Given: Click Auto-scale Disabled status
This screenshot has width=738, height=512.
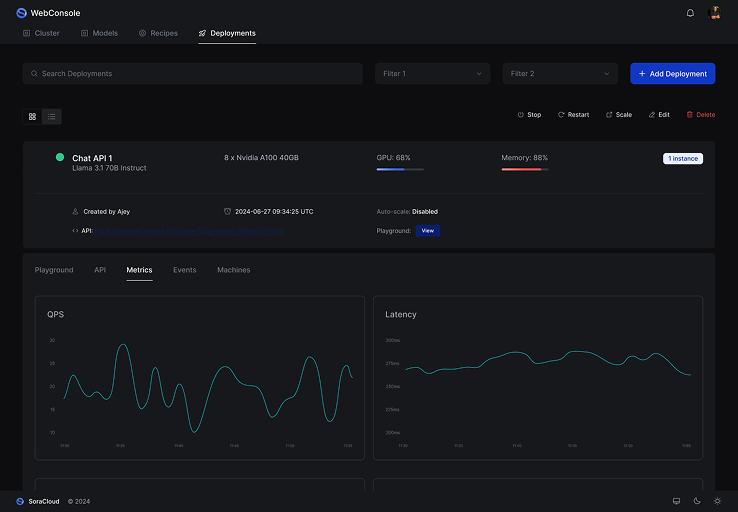Looking at the screenshot, I should point(407,212).
